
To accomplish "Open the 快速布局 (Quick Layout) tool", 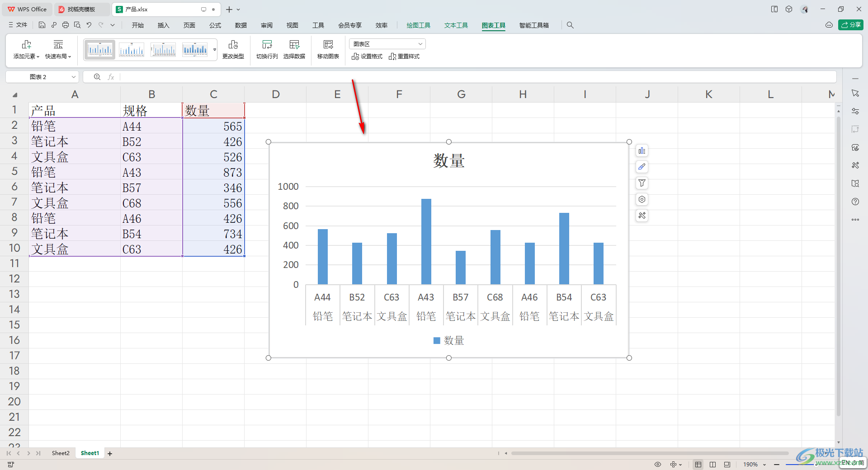I will point(58,49).
